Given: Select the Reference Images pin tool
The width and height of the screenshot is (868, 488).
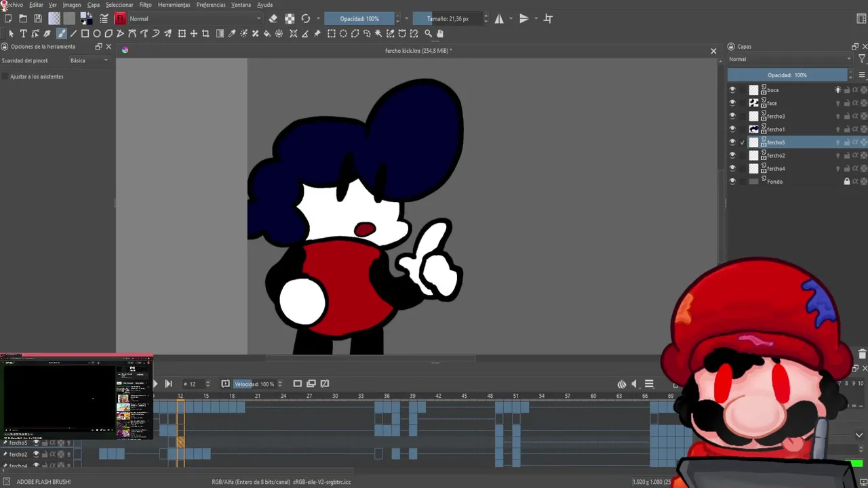Looking at the screenshot, I should tap(317, 33).
